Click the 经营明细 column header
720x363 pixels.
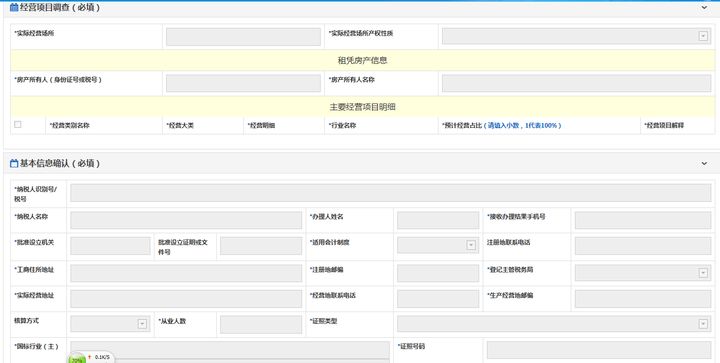[x=261, y=125]
